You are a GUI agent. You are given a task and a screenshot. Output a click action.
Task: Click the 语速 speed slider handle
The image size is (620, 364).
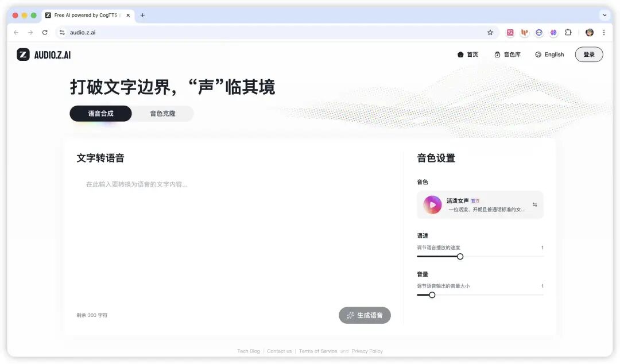click(x=459, y=257)
